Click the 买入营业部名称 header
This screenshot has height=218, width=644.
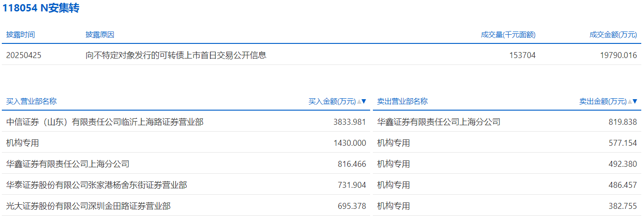coord(31,101)
